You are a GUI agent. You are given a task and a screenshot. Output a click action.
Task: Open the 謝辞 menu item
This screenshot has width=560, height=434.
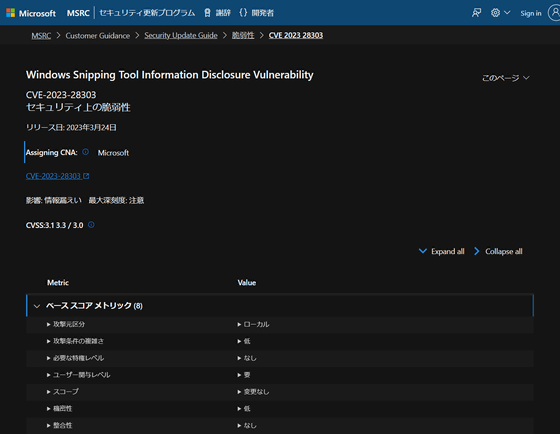(223, 13)
